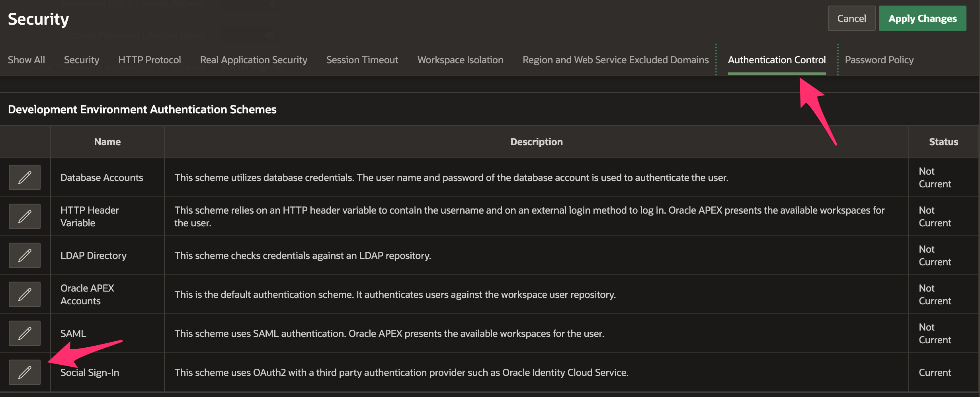Open the Security tab
This screenshot has width=980, height=397.
tap(82, 60)
